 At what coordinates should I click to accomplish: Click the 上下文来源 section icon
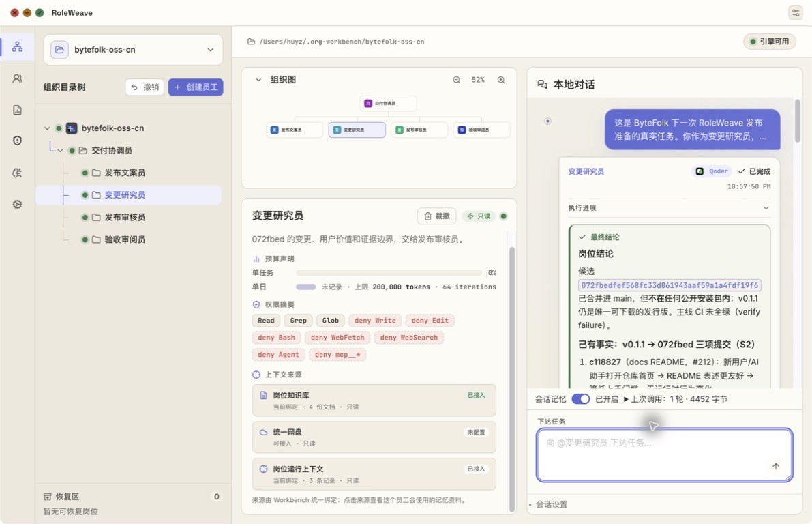click(x=256, y=374)
